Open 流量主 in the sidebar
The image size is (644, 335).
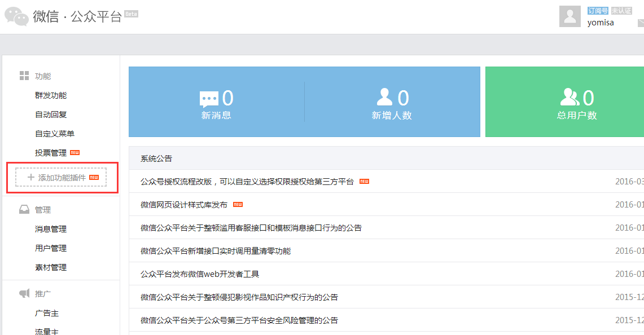(47, 331)
